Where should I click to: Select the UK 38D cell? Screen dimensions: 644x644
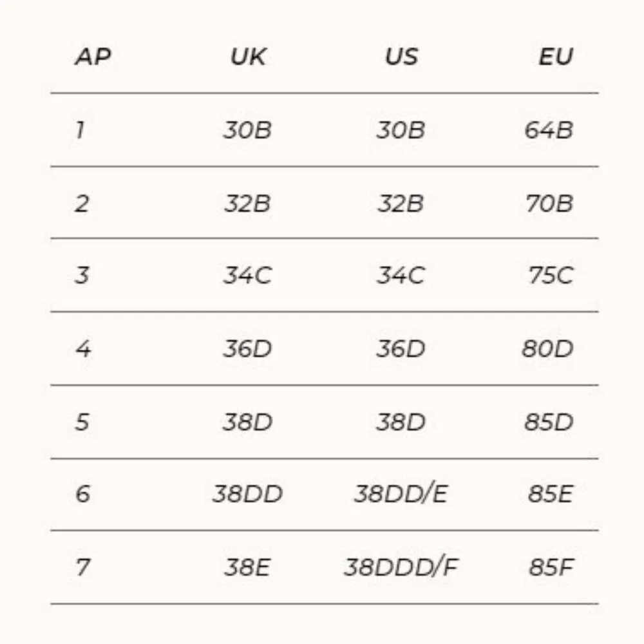(x=247, y=422)
